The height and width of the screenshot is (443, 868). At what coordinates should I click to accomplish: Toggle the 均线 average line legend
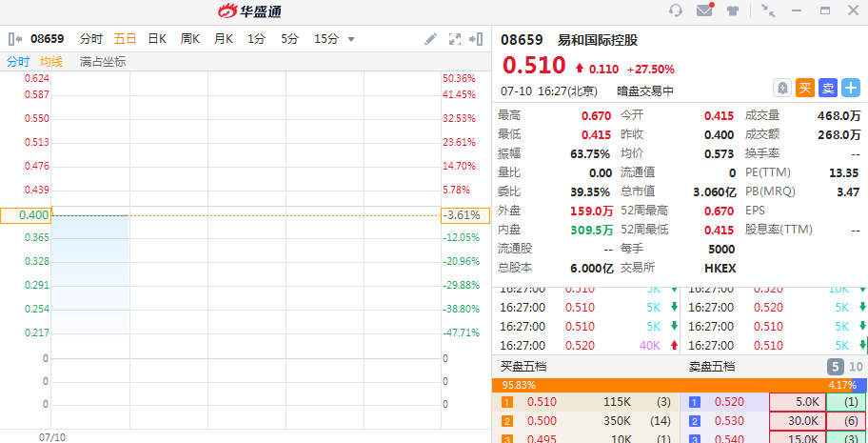(x=51, y=62)
